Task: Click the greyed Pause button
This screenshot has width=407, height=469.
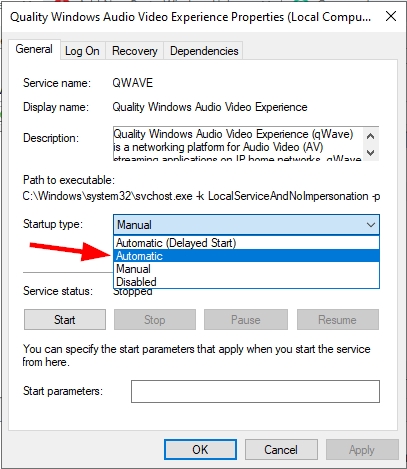Action: (246, 320)
